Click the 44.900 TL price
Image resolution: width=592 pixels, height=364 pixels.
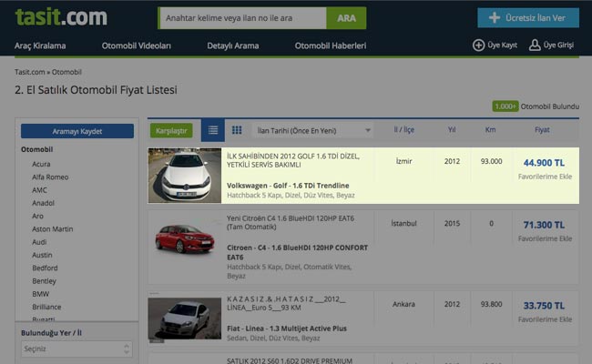tap(544, 163)
